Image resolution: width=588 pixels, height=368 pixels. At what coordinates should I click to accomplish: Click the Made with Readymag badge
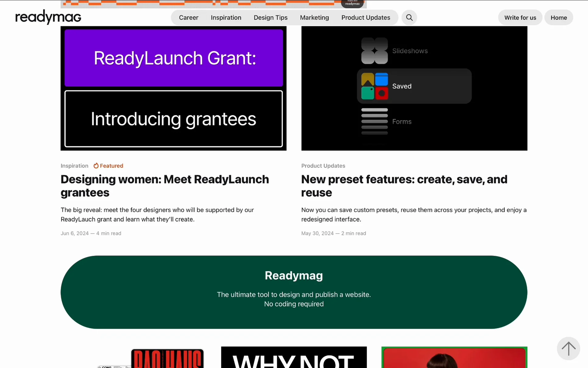pos(352,3)
